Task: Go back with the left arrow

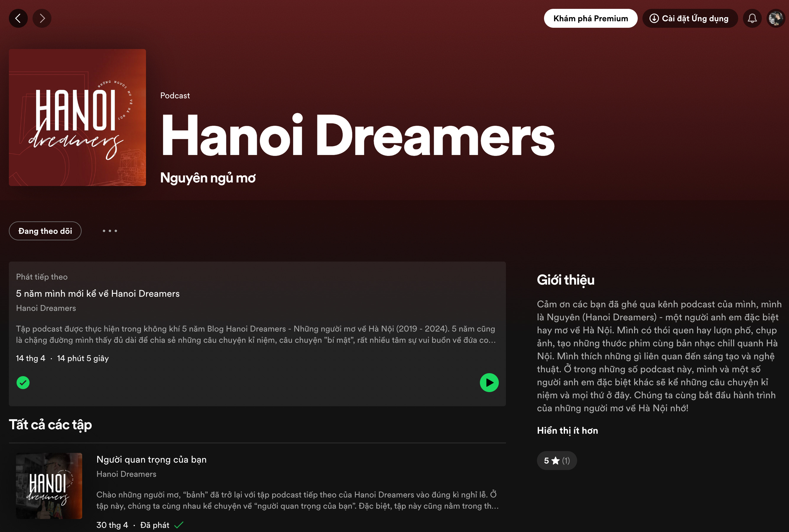Action: (18, 18)
